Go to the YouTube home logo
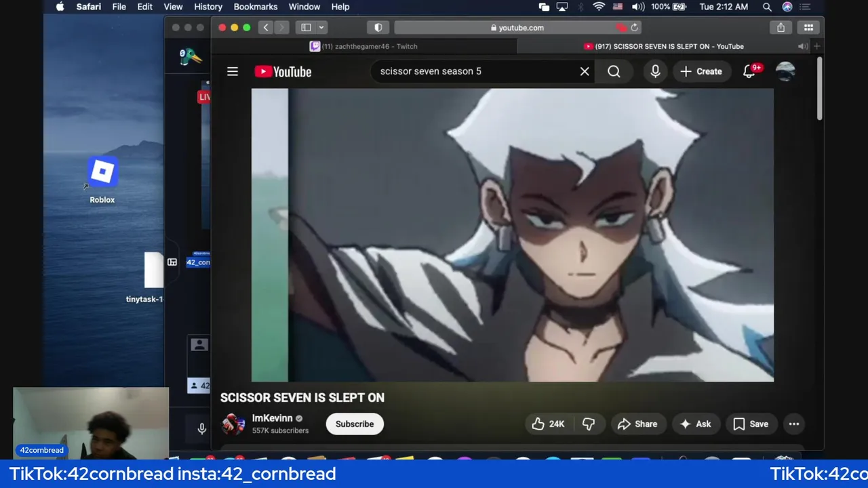Screen dimensions: 868x488 tap(283, 71)
